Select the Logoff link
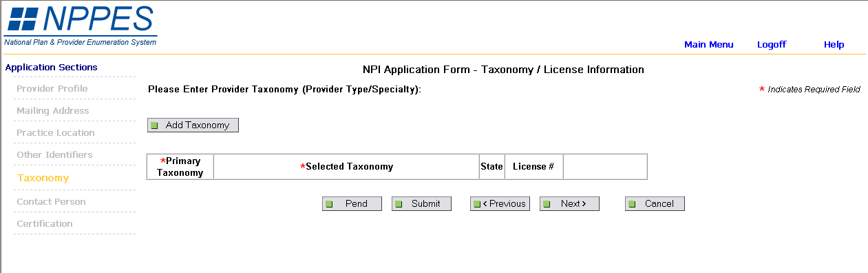 (x=772, y=45)
